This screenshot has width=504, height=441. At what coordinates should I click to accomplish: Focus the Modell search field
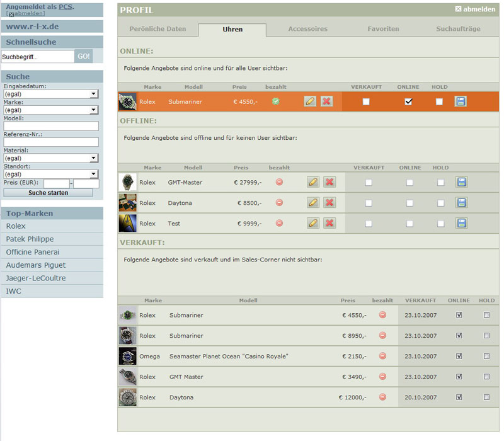(x=51, y=126)
